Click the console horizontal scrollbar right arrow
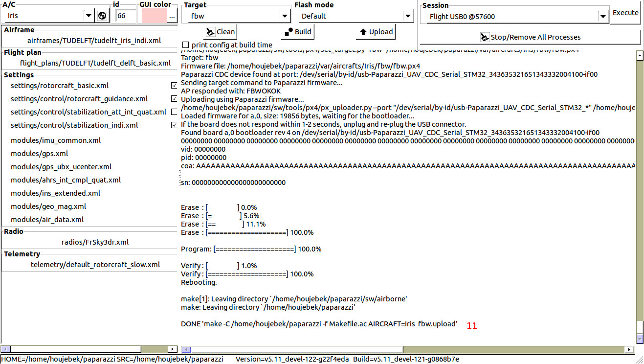This screenshot has width=644, height=364. point(630,349)
